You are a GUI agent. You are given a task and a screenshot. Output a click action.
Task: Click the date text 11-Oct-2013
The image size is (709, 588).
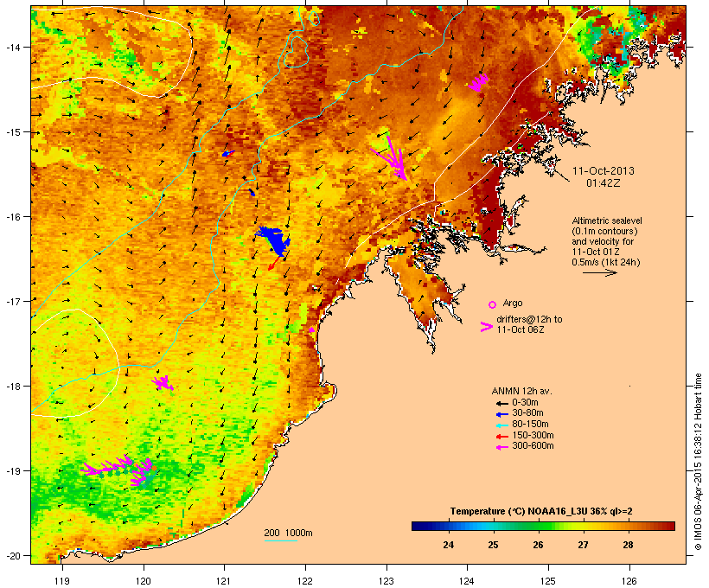(604, 171)
